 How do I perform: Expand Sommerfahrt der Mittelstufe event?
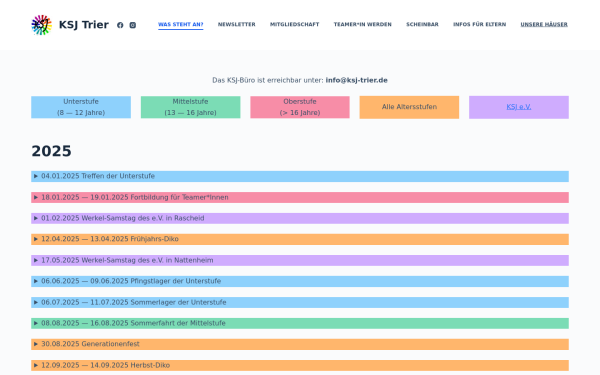(x=300, y=323)
